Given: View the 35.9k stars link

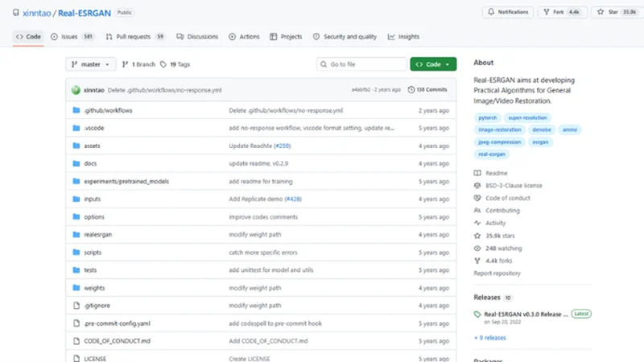Looking at the screenshot, I should [x=500, y=236].
